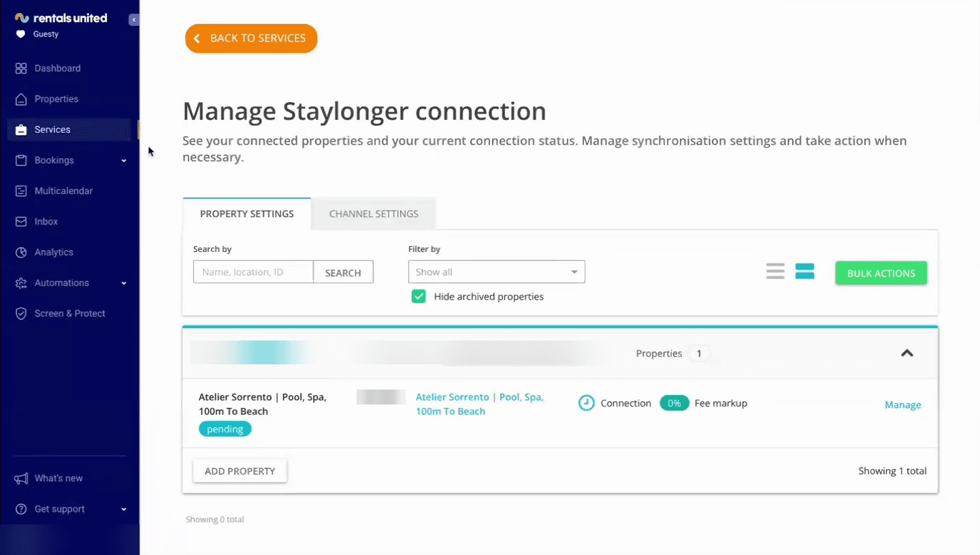Click the Back to Services button

[x=251, y=39]
